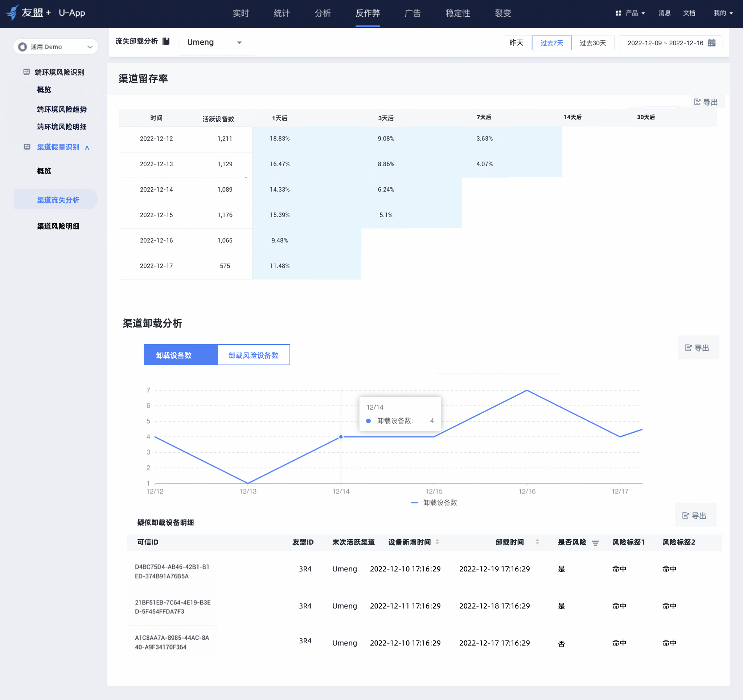Open the 稳定性 top navigation tab

(457, 13)
